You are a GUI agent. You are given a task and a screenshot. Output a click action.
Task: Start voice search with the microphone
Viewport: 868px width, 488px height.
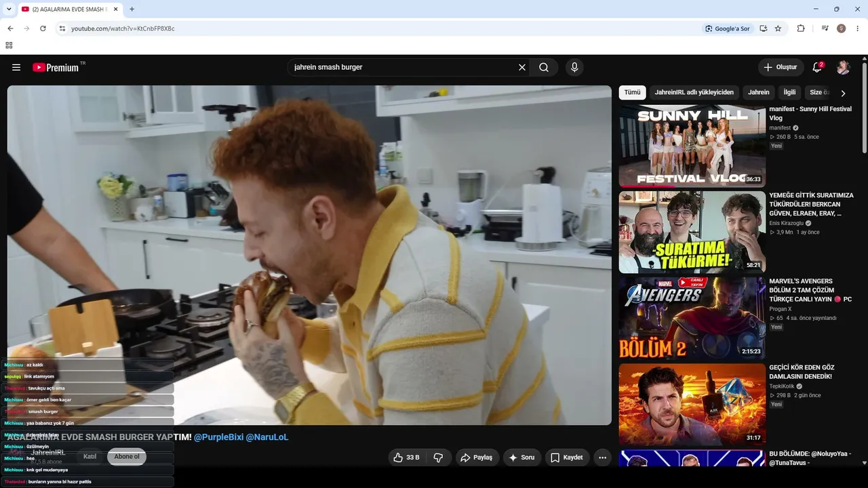[574, 67]
